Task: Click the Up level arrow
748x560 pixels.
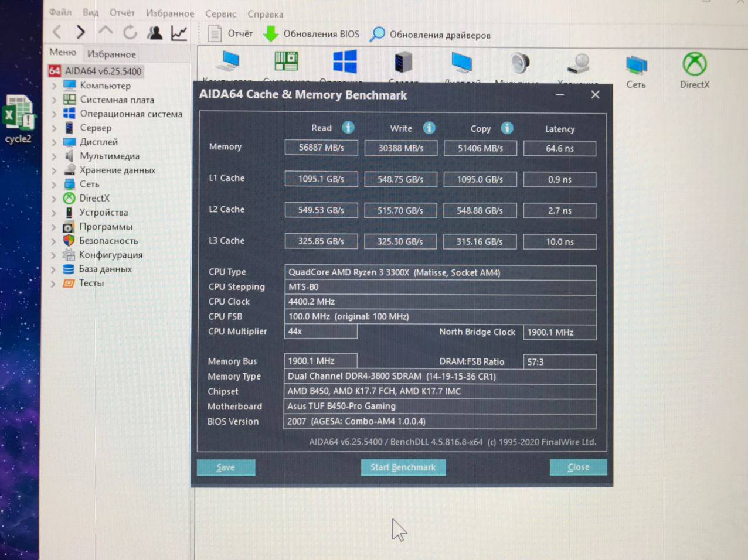Action: tap(106, 31)
